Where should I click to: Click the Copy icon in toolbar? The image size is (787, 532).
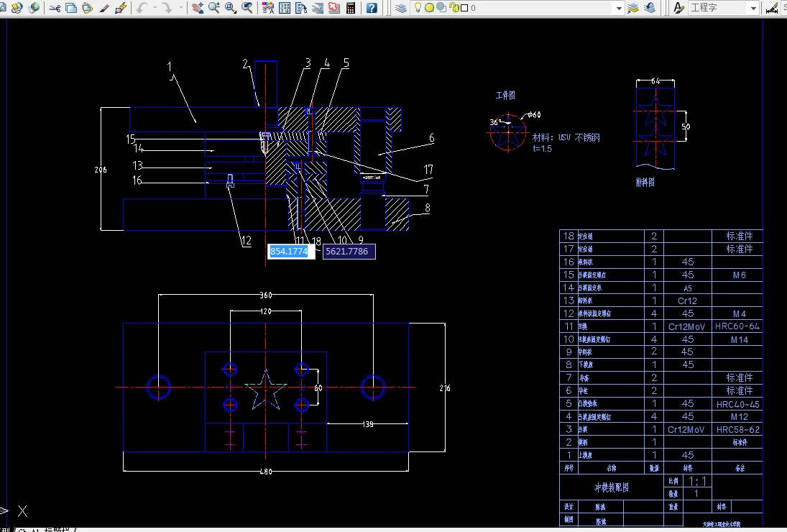[71, 9]
